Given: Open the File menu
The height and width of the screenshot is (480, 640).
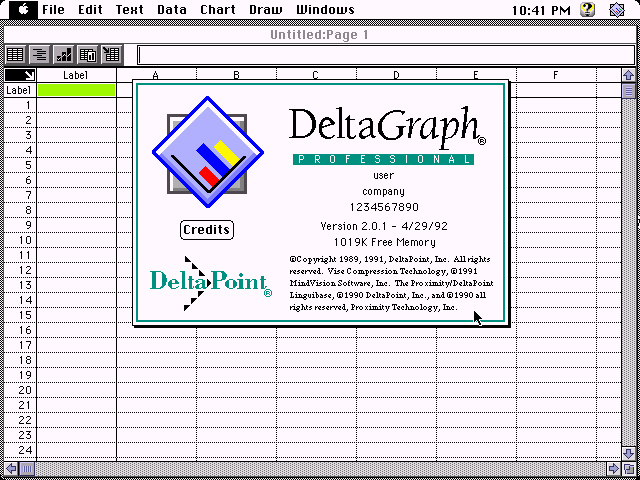Looking at the screenshot, I should pos(53,10).
